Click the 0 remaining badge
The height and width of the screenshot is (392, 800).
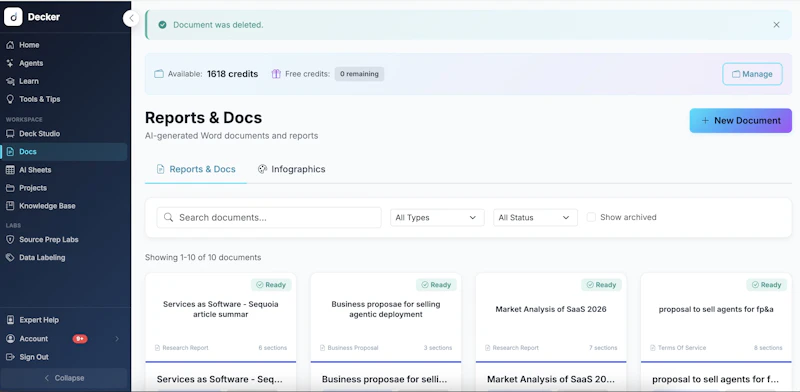[359, 74]
